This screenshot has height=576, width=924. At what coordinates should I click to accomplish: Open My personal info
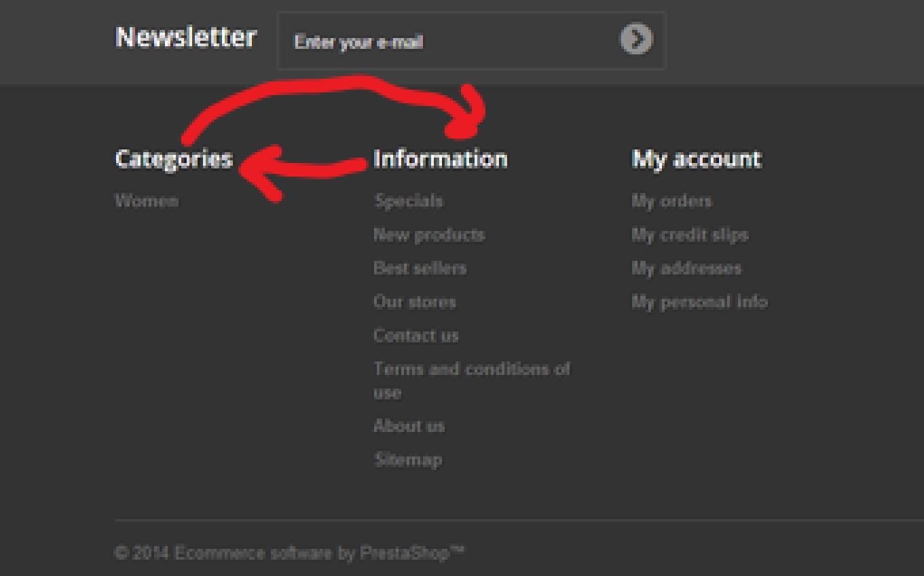[x=699, y=302]
